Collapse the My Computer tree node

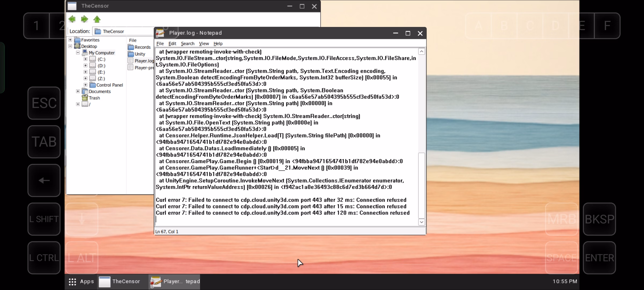[x=78, y=53]
